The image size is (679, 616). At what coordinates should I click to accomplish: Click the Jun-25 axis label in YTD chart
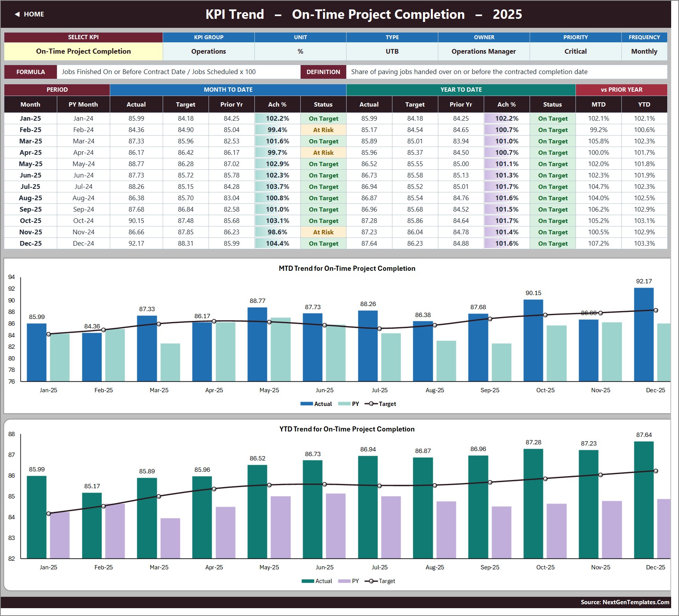[325, 567]
